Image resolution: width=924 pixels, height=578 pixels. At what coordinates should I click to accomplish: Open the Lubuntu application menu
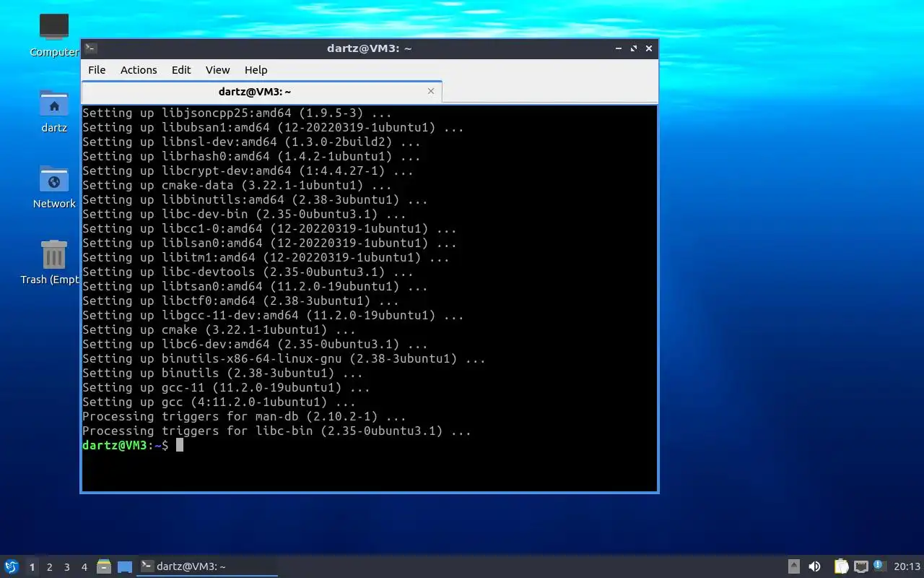[12, 566]
